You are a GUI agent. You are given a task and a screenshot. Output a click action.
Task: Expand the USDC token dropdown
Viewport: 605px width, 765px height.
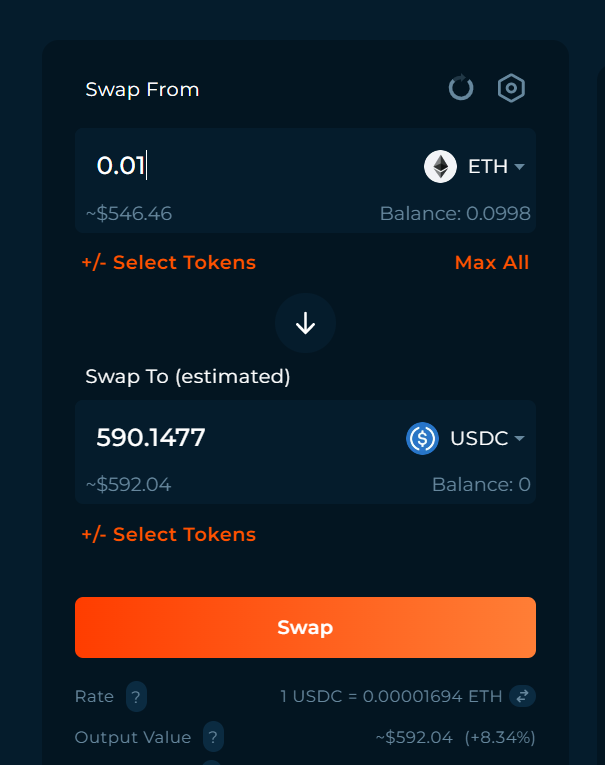[x=487, y=438]
